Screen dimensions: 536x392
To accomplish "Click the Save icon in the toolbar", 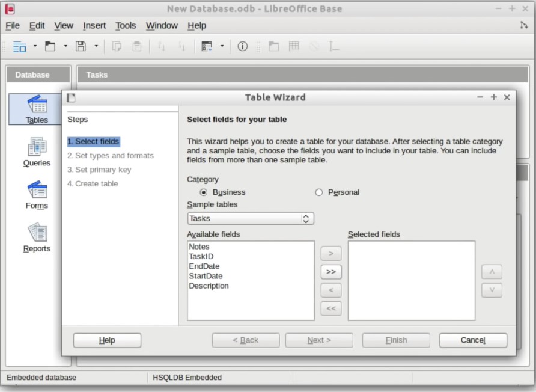I will click(81, 46).
